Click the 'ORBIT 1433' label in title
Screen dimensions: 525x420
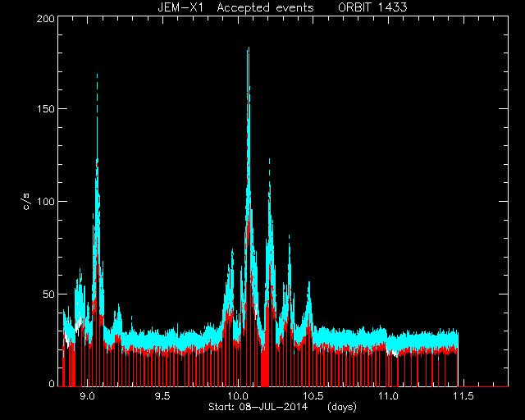(x=372, y=7)
